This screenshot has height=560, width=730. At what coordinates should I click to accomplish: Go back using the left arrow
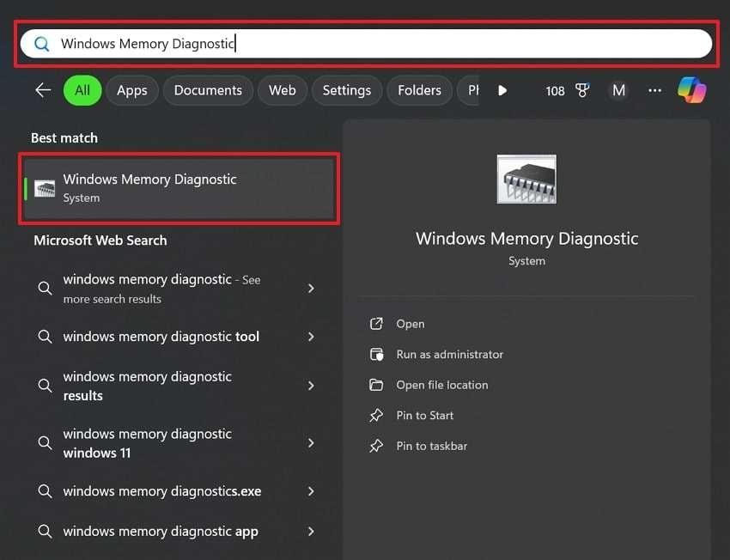pyautogui.click(x=43, y=90)
